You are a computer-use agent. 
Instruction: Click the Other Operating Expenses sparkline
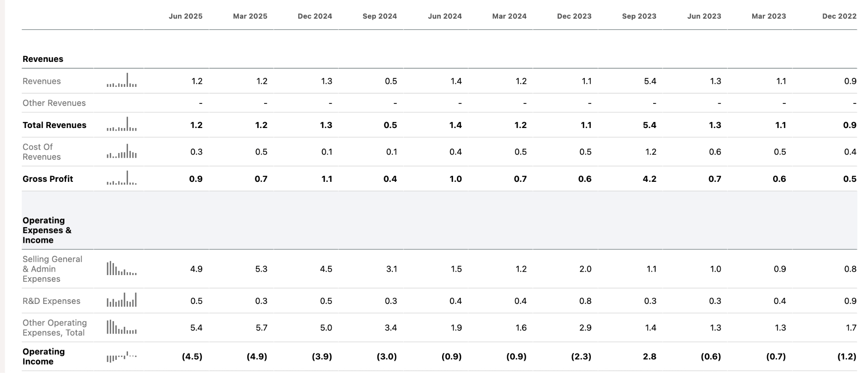click(122, 327)
